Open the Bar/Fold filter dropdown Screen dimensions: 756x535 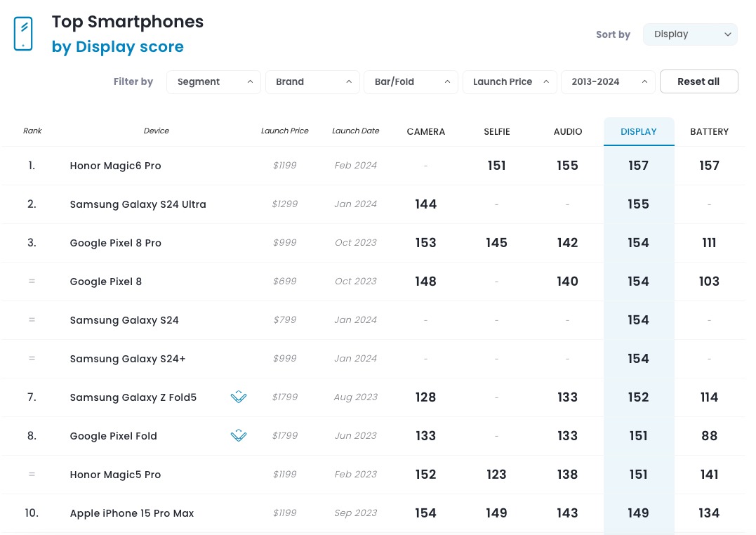tap(411, 81)
